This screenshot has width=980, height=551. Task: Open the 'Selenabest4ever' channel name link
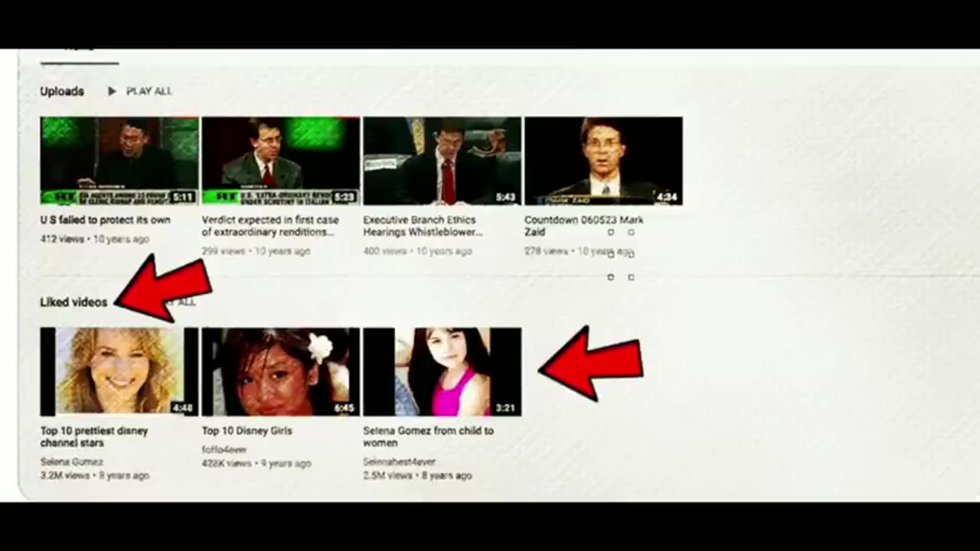[x=399, y=462]
